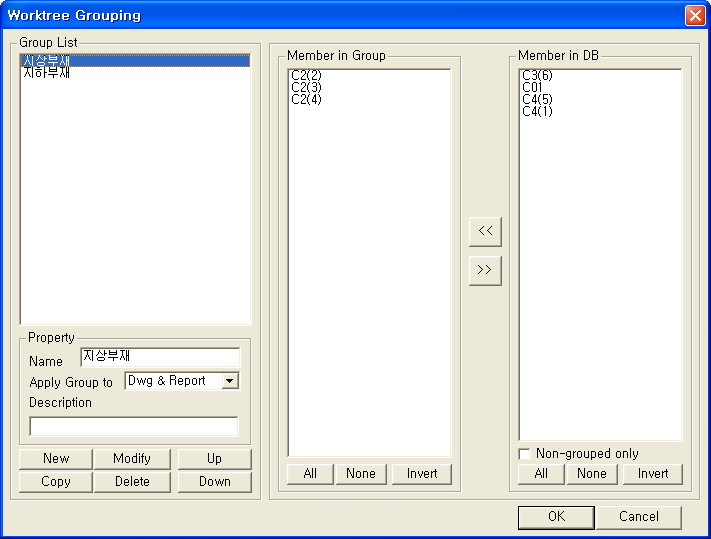Invert selection in Member in DB
Image resolution: width=711 pixels, height=539 pixels.
[x=653, y=474]
